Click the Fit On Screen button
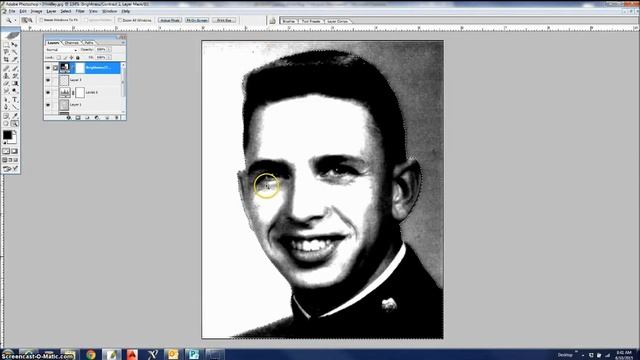This screenshot has height=360, width=640. pos(197,20)
